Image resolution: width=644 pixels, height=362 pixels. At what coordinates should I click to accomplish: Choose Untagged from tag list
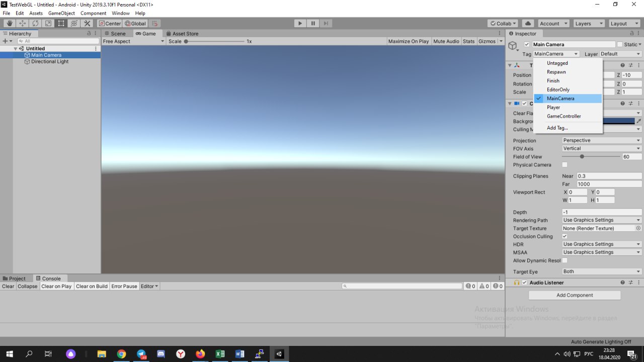tap(568, 63)
